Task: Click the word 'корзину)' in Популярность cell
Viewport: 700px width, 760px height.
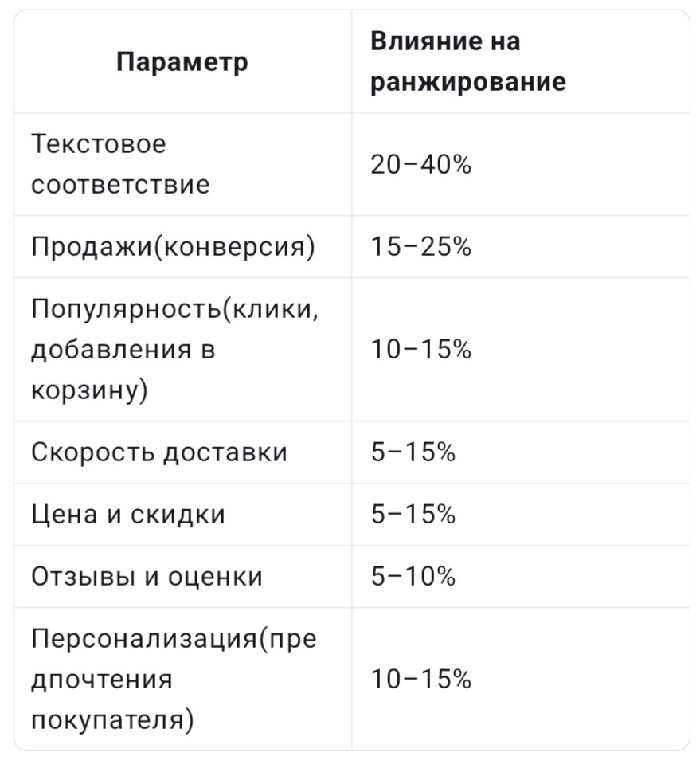Action: [x=89, y=390]
